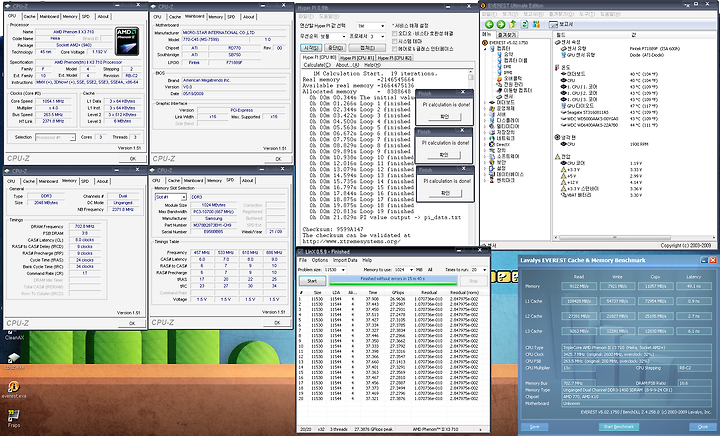
Task: Select 보안 security icon in EVEREST tree
Action: click(492, 162)
